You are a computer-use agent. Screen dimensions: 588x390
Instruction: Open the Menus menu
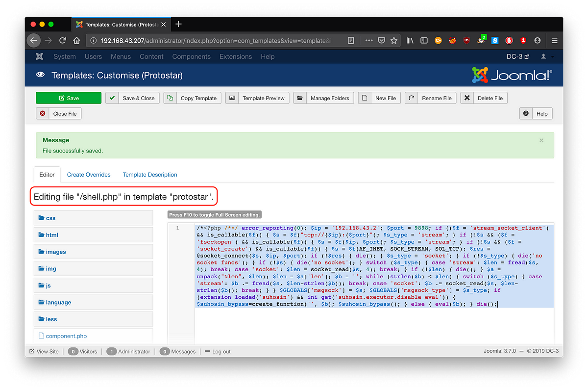tap(121, 56)
